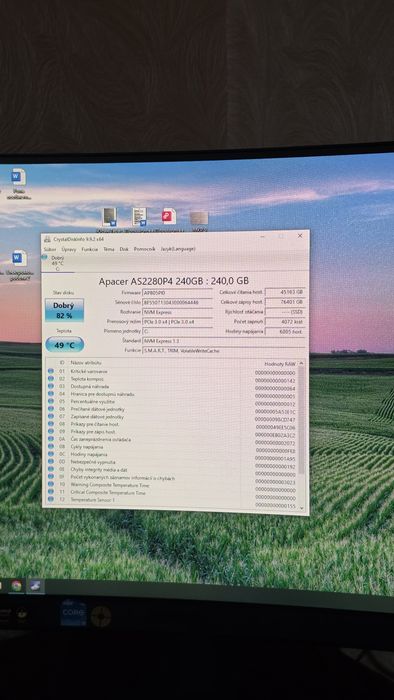
Task: Open the Funkcie menu
Action: coord(90,249)
